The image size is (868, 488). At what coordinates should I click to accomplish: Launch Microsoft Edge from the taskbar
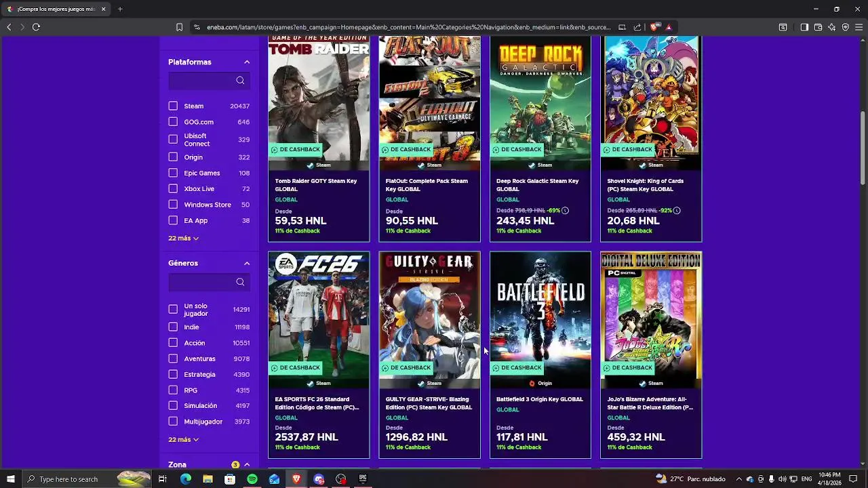[x=185, y=479]
